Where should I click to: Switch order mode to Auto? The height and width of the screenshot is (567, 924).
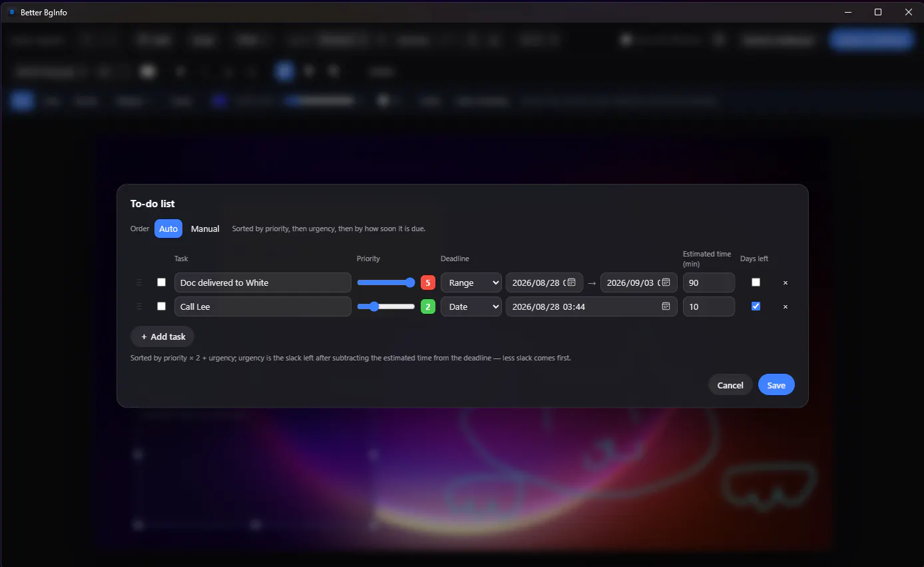tap(168, 229)
